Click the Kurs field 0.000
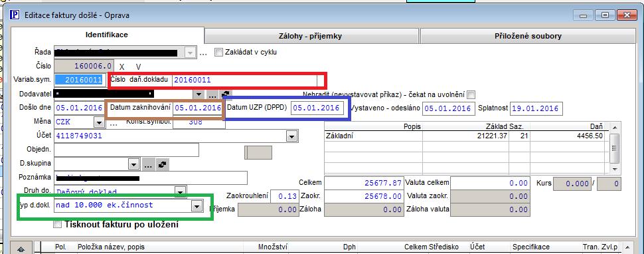Screen dimensions: 644x254 tap(572, 184)
